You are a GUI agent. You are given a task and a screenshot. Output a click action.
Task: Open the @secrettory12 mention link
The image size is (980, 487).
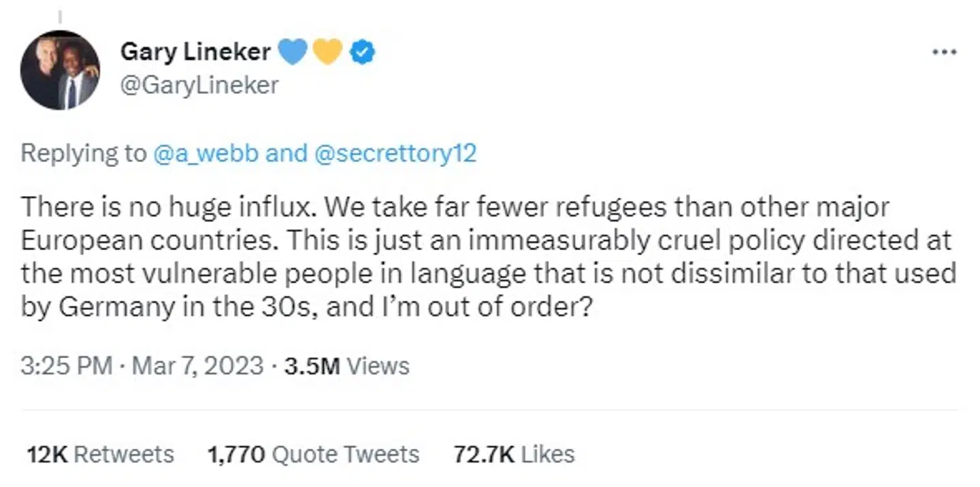pos(395,153)
